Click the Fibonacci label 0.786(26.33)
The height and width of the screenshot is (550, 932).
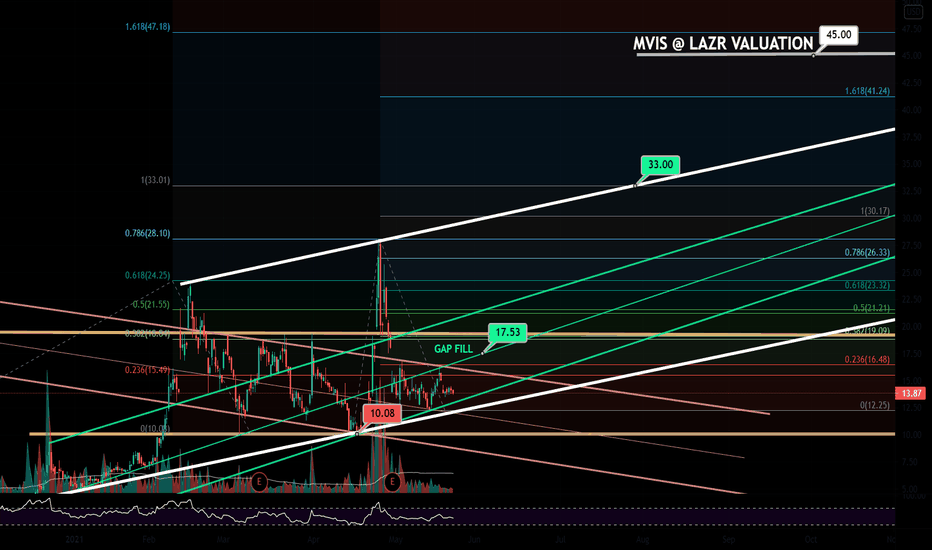click(867, 253)
